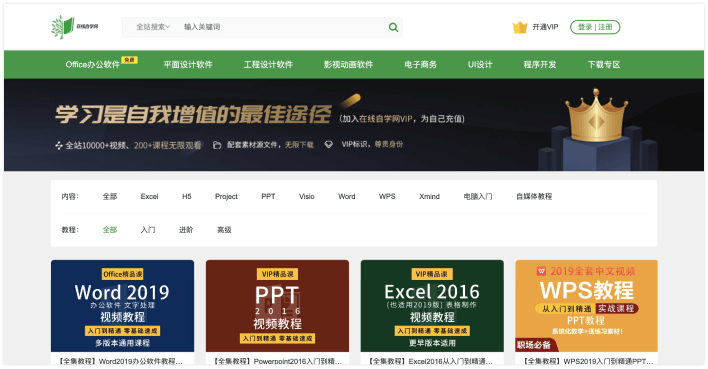
Task: Click the diamond icon beside VIP标识
Action: pyautogui.click(x=329, y=145)
